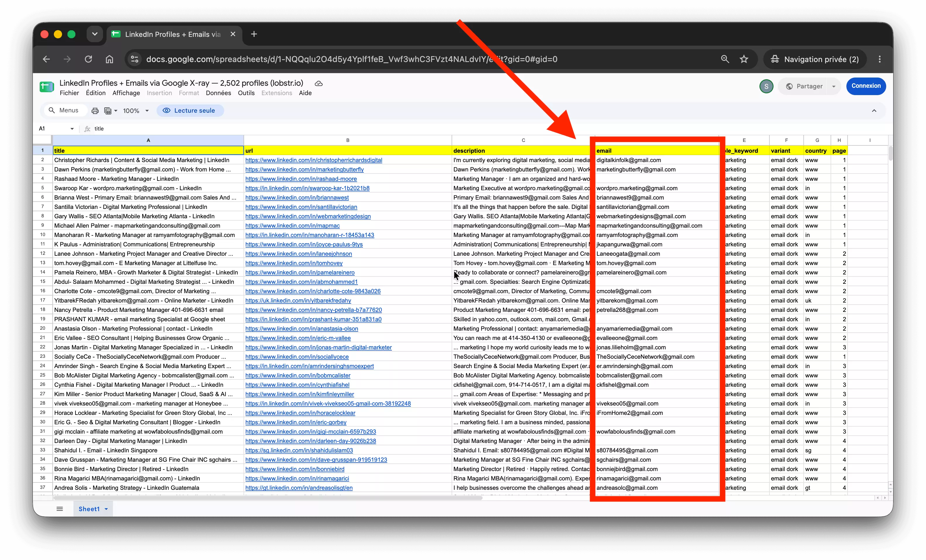Open Navigation privée incognito indicator
Screen dimensions: 926x560
[815, 59]
